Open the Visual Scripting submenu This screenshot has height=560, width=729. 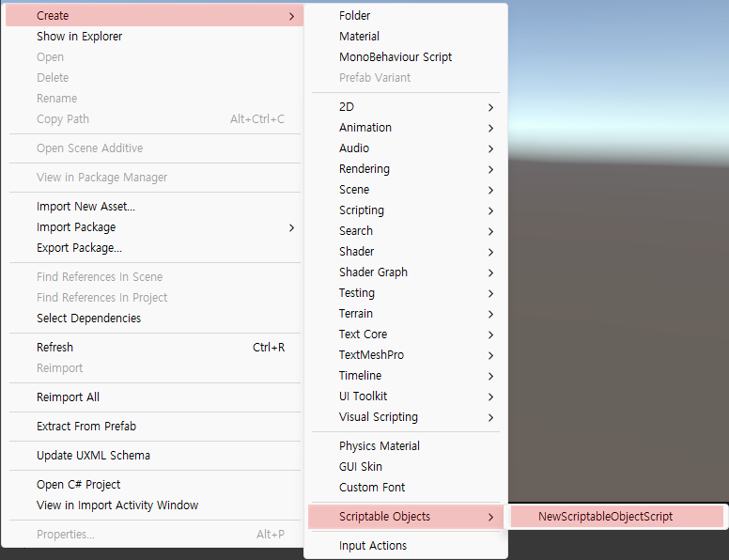[x=406, y=417]
